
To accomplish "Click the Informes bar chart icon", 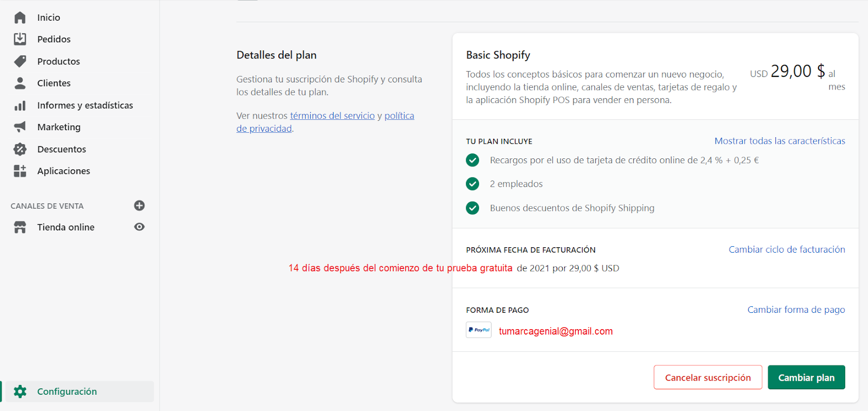I will [20, 105].
